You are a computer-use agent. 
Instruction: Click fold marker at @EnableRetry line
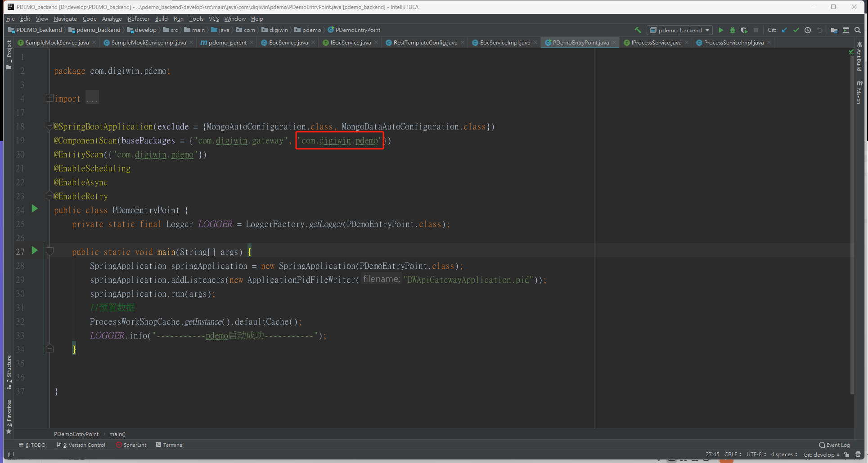point(49,196)
